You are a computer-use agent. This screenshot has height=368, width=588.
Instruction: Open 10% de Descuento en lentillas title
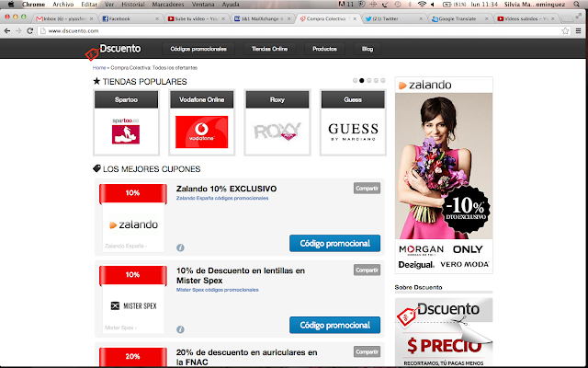(x=241, y=276)
